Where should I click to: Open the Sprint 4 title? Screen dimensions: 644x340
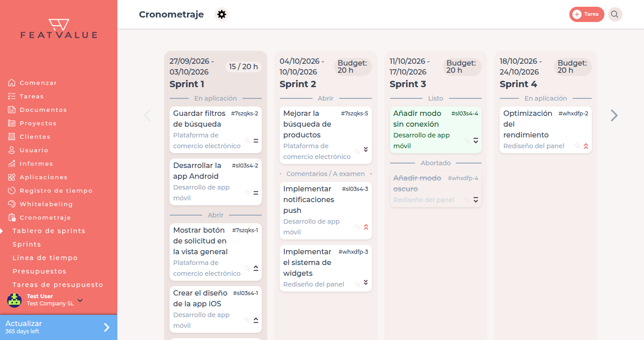(x=518, y=84)
